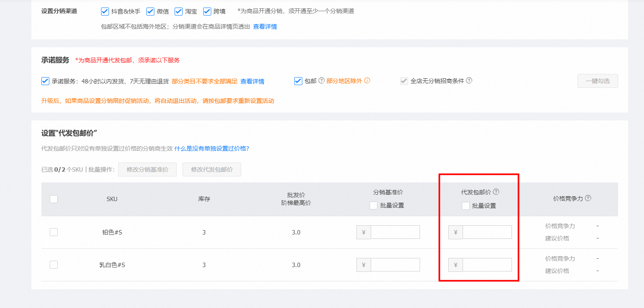Image resolution: width=644 pixels, height=308 pixels.
Task: Check the select-all SKU header checkbox
Action: click(x=54, y=199)
